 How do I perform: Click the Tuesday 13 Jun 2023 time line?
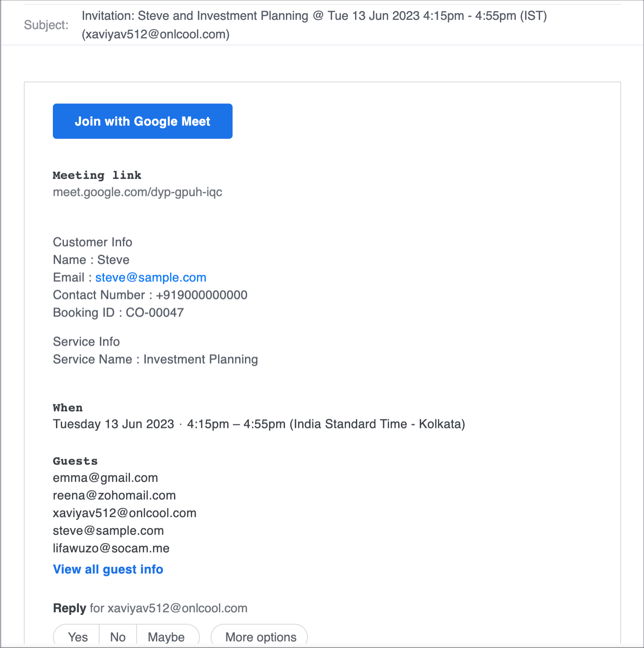pyautogui.click(x=259, y=424)
